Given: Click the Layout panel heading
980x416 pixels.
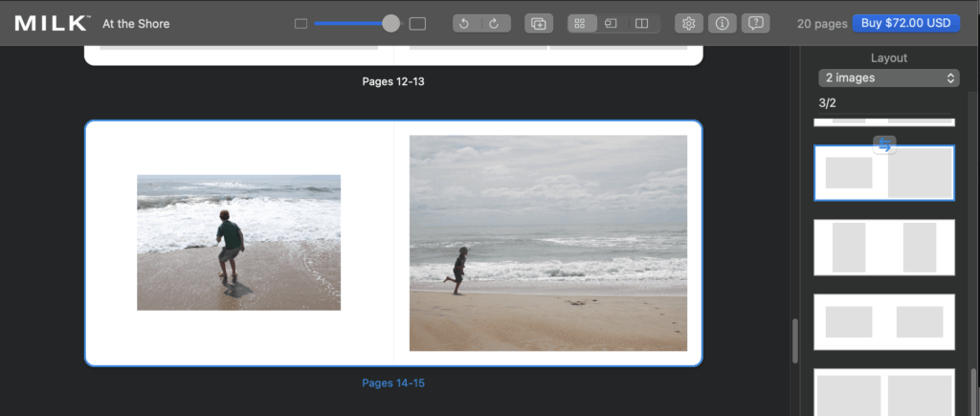Looking at the screenshot, I should [889, 58].
